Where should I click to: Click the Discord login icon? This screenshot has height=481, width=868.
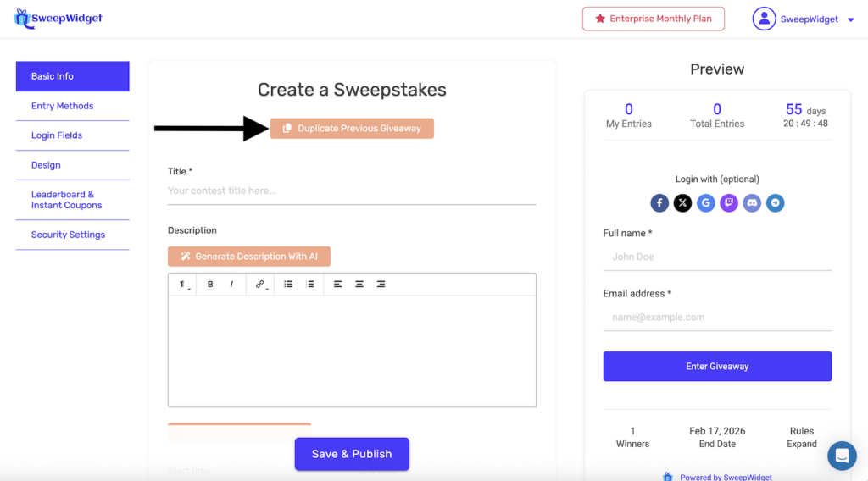click(752, 203)
